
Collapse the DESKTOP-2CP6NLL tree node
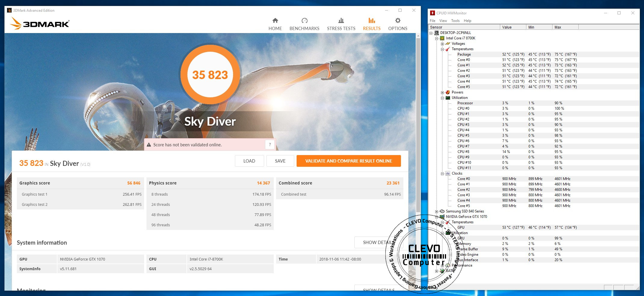(x=431, y=33)
